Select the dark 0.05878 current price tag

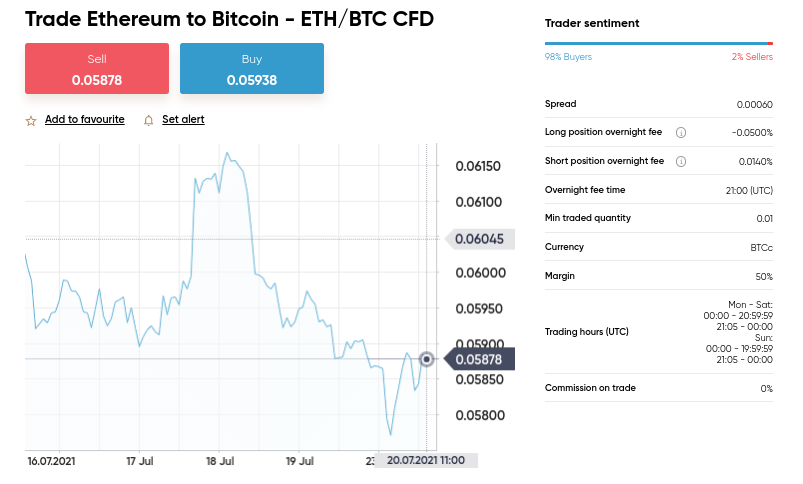[x=479, y=360]
